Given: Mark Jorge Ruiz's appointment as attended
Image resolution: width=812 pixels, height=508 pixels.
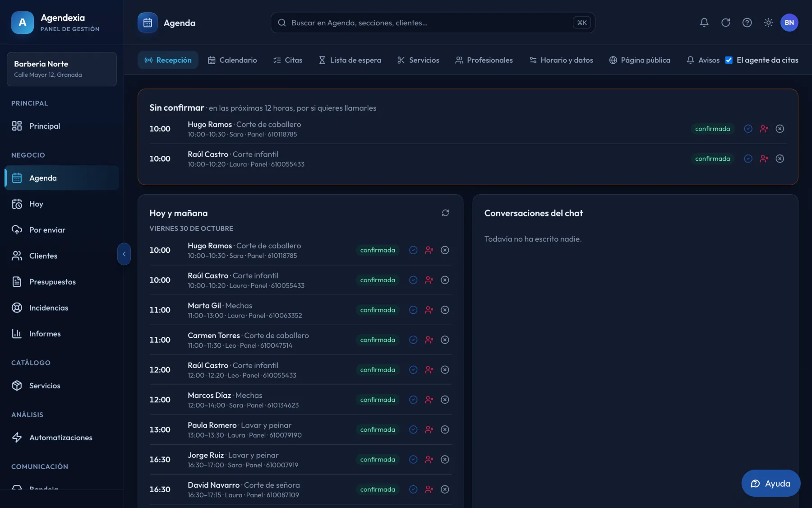Looking at the screenshot, I should 413,459.
